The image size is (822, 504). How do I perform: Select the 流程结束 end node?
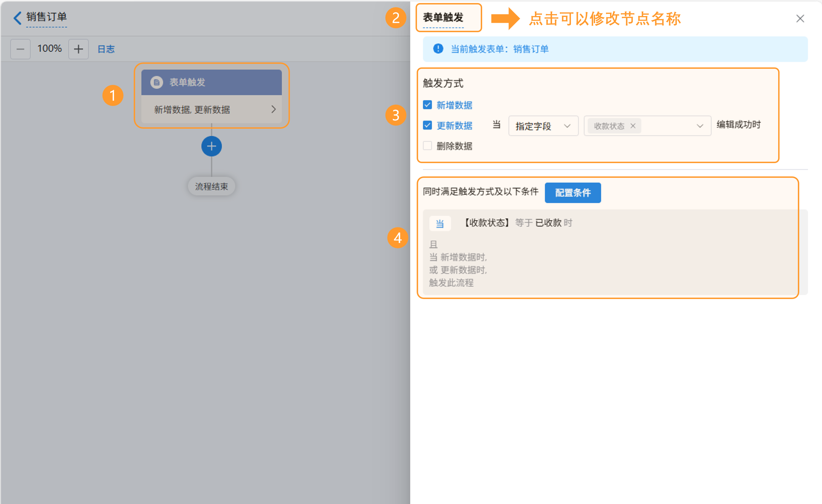pos(211,186)
